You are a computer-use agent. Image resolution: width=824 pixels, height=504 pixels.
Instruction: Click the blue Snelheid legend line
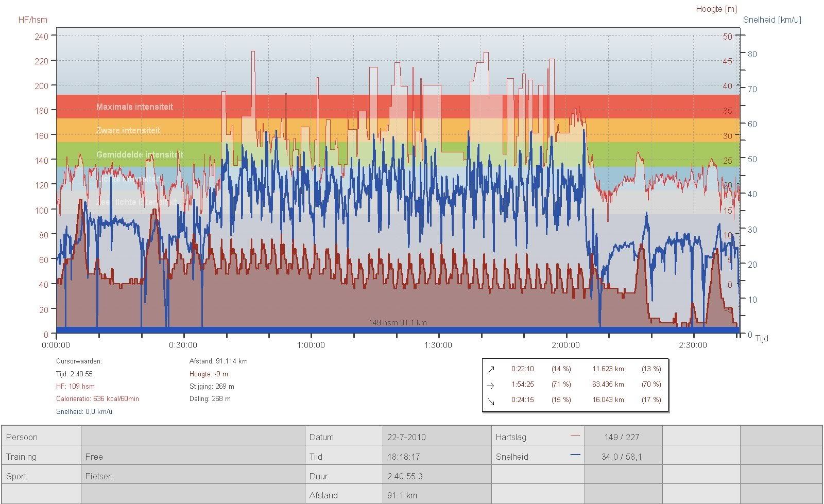click(x=575, y=455)
